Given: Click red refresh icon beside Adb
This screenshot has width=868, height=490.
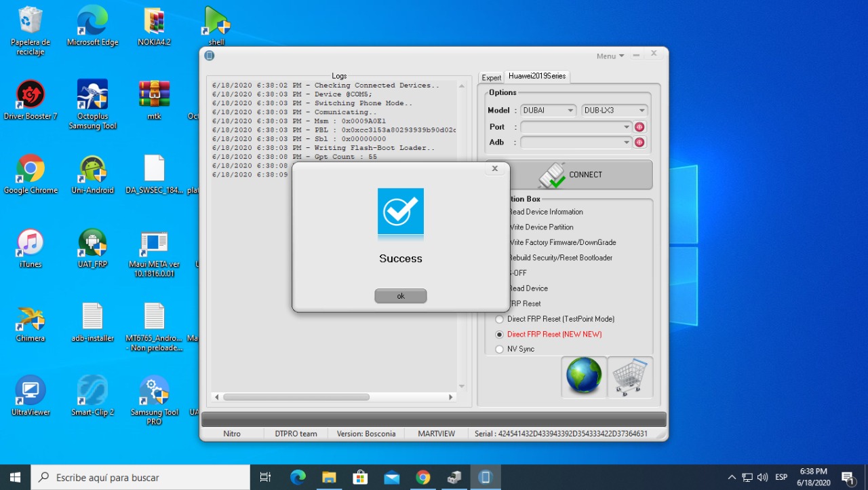Looking at the screenshot, I should click(x=639, y=143).
